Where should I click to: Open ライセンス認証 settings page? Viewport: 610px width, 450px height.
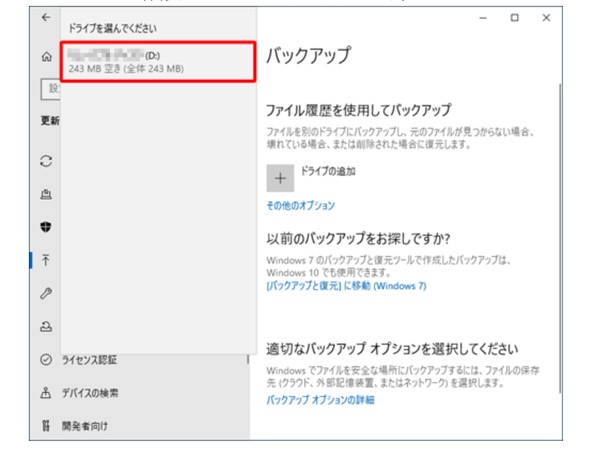[89, 360]
